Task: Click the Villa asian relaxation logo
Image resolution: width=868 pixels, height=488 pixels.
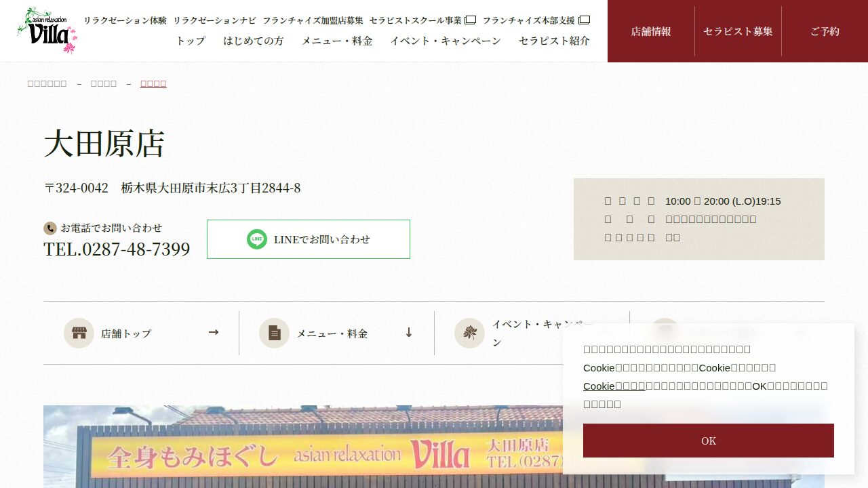Action: tap(47, 30)
